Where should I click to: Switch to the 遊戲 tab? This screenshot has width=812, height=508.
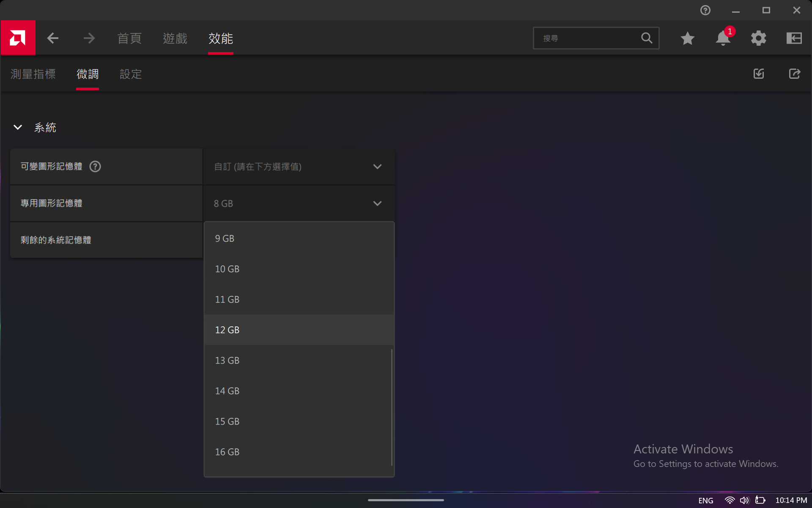coord(175,39)
